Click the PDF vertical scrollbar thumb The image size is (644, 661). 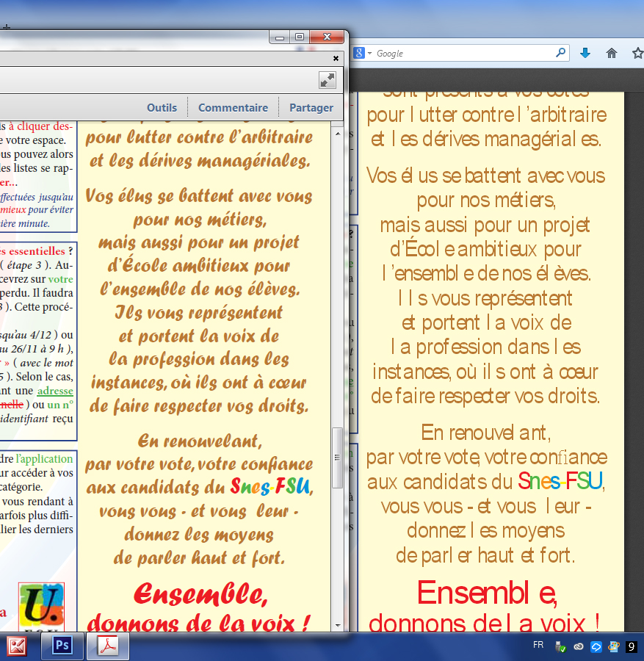[x=338, y=457]
